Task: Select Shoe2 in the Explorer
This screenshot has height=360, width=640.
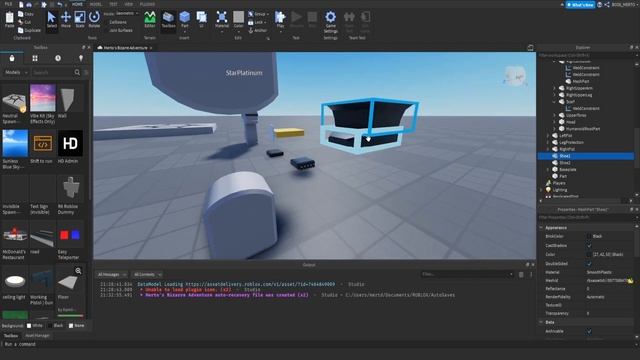Action: 565,163
